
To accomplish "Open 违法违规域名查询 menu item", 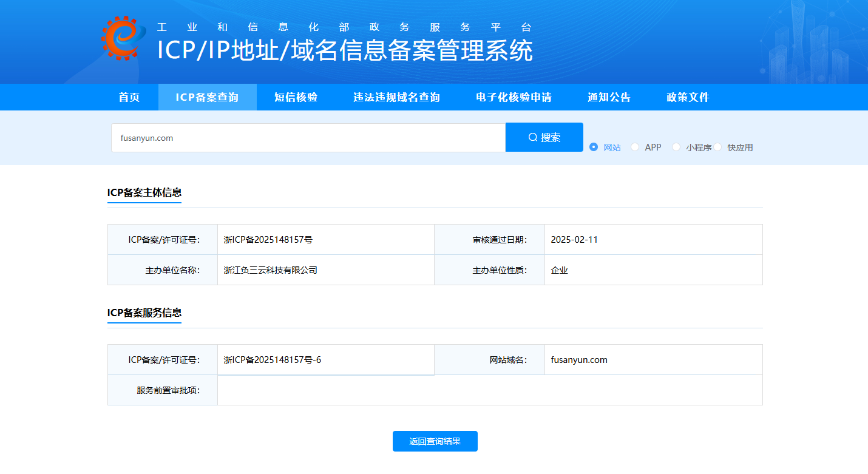I will coord(396,97).
